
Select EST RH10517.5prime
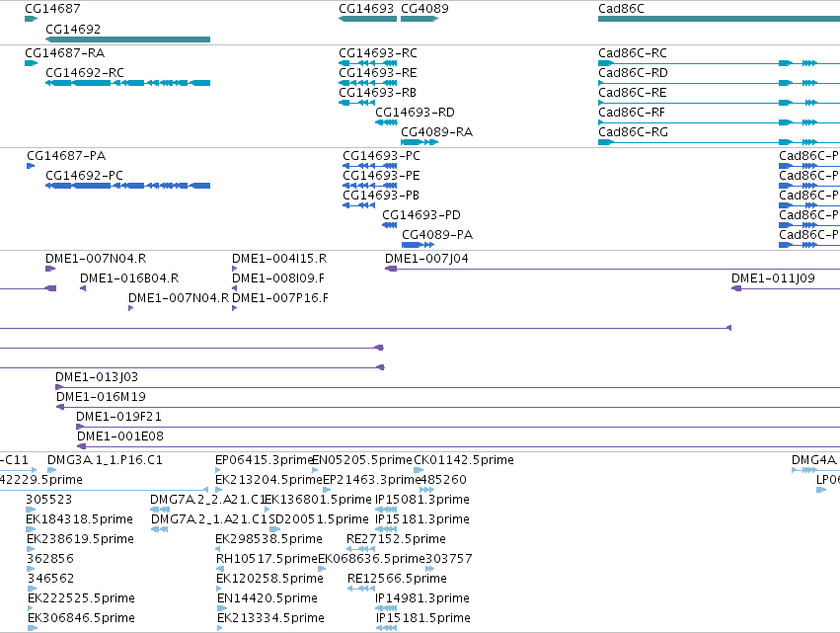pos(267,560)
